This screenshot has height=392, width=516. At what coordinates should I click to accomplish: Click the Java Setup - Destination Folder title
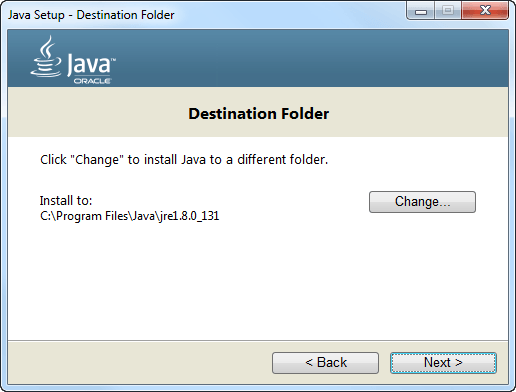(x=91, y=15)
